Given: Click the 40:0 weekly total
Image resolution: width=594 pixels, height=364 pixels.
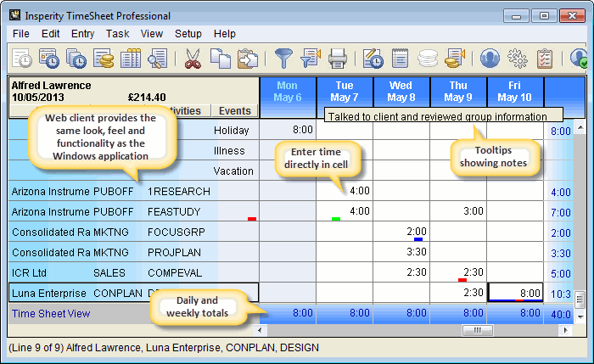Looking at the screenshot, I should 560,314.
